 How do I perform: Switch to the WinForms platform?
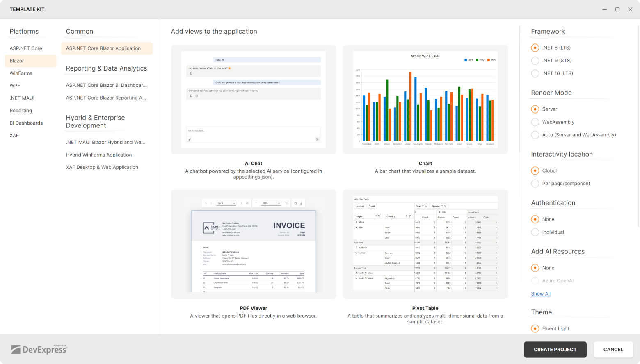coord(21,73)
